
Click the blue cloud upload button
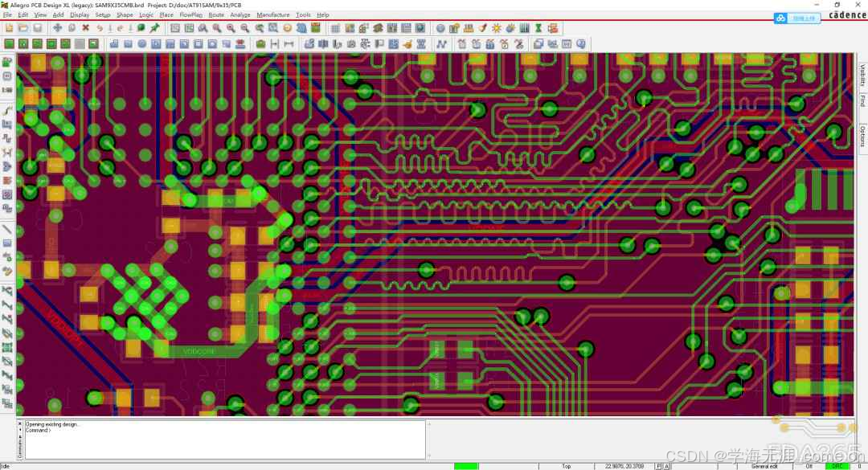(x=797, y=18)
